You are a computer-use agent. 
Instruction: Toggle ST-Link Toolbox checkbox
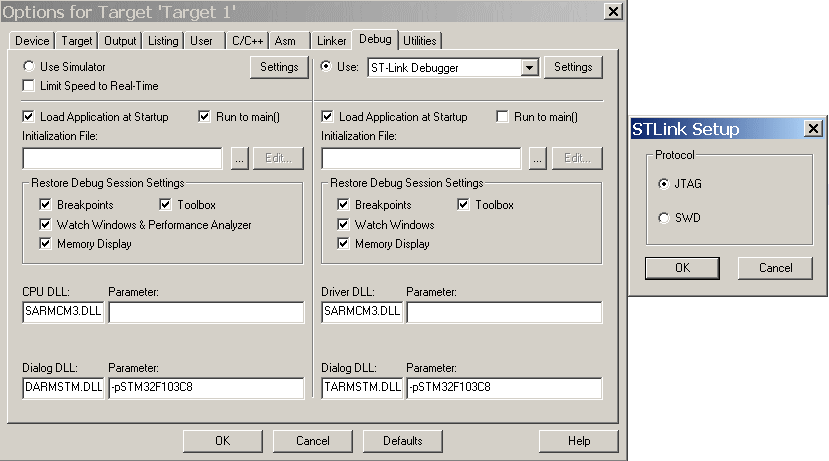(x=464, y=204)
